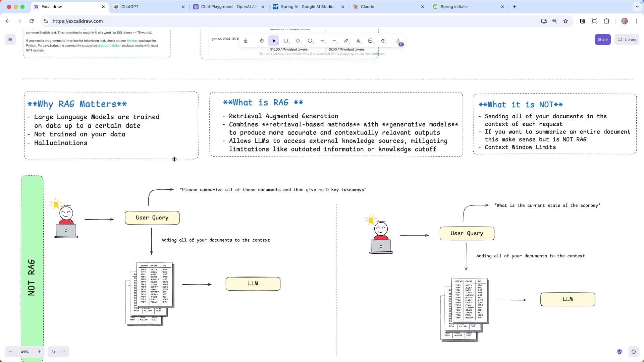
Task: Select the left stacked documents image
Action: click(150, 294)
